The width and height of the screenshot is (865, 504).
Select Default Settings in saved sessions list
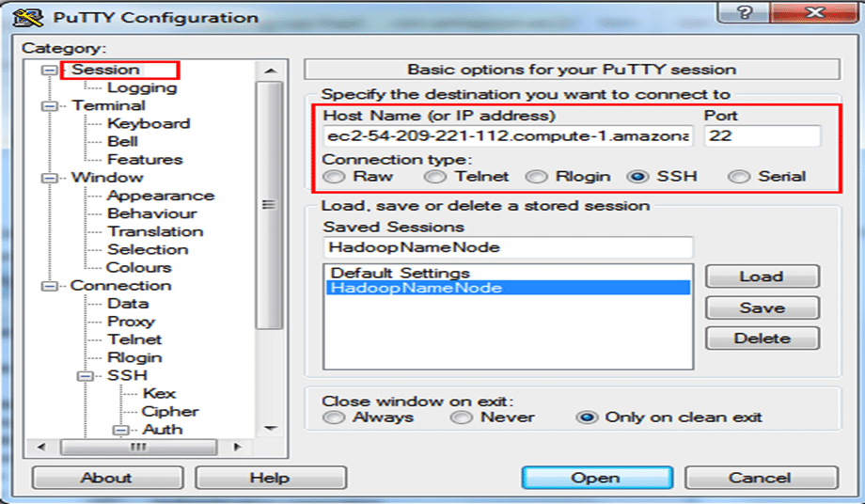click(x=400, y=273)
